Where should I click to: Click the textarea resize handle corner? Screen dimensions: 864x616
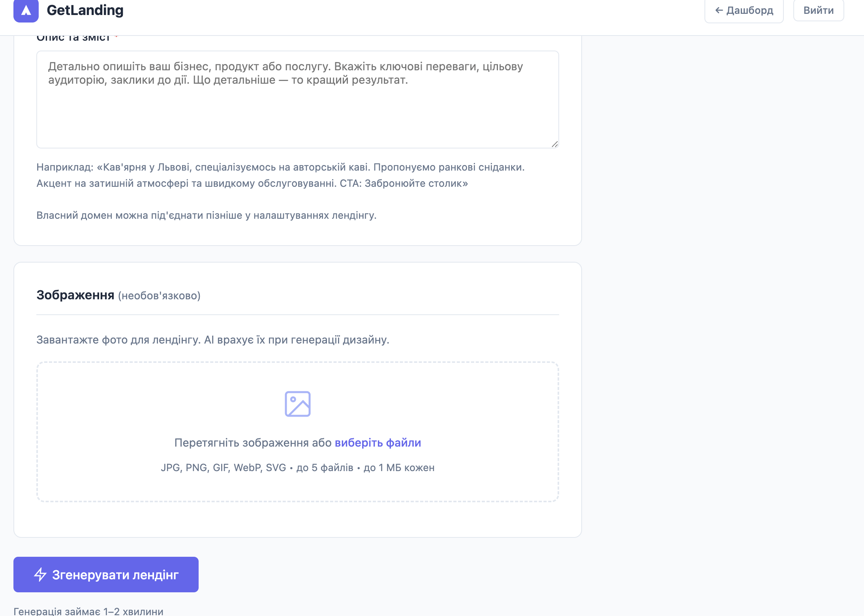click(554, 144)
